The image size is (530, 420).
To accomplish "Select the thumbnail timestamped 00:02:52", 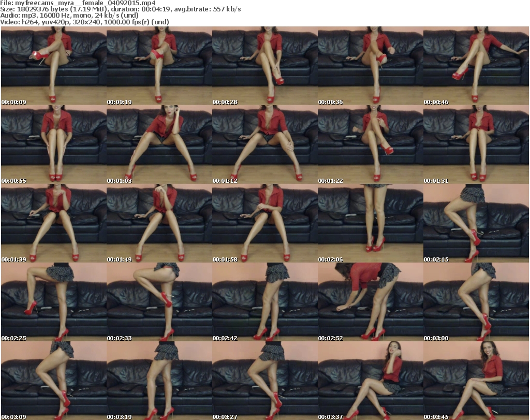I will pos(371,302).
